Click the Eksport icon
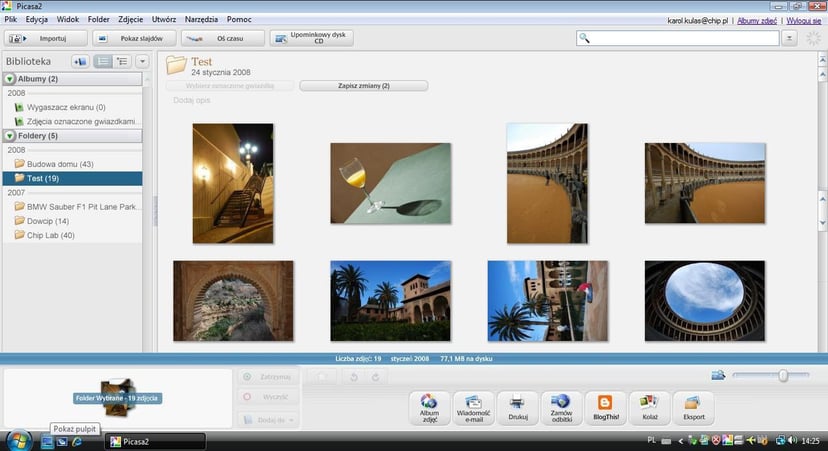The height and width of the screenshot is (451, 828). (x=693, y=406)
